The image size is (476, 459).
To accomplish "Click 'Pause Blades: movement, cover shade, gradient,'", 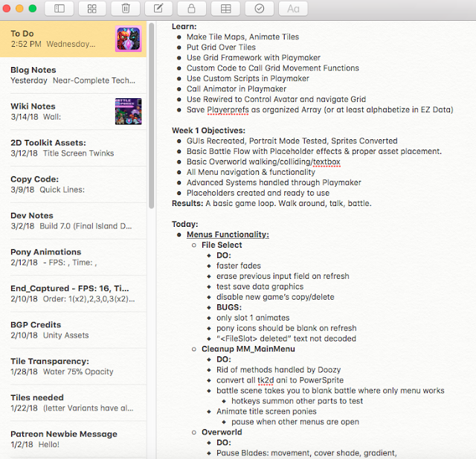I will pyautogui.click(x=306, y=453).
